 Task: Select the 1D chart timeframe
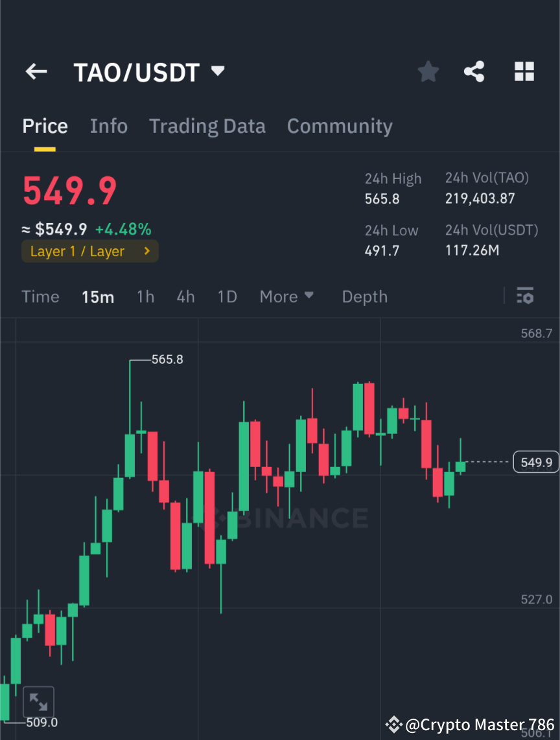point(227,296)
